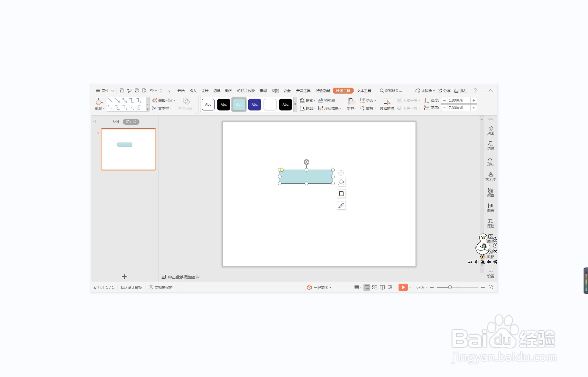Click the 分享 share button
This screenshot has width=588, height=377.
[x=444, y=91]
